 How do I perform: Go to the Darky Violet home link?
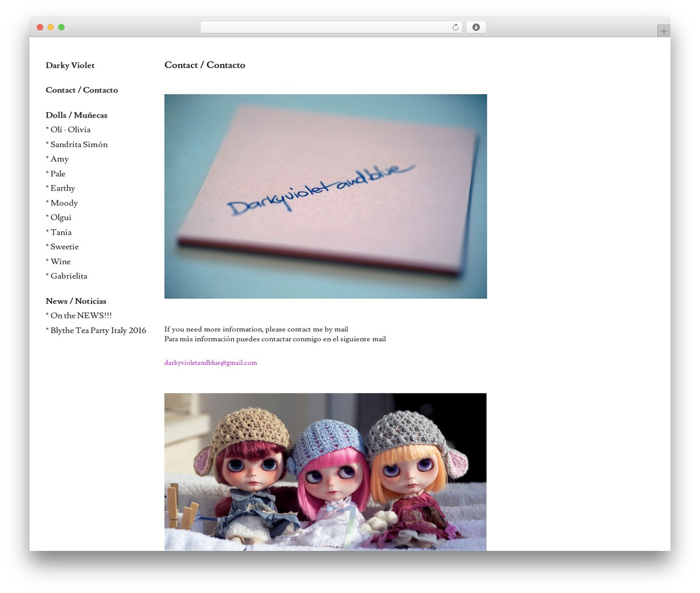tap(70, 65)
